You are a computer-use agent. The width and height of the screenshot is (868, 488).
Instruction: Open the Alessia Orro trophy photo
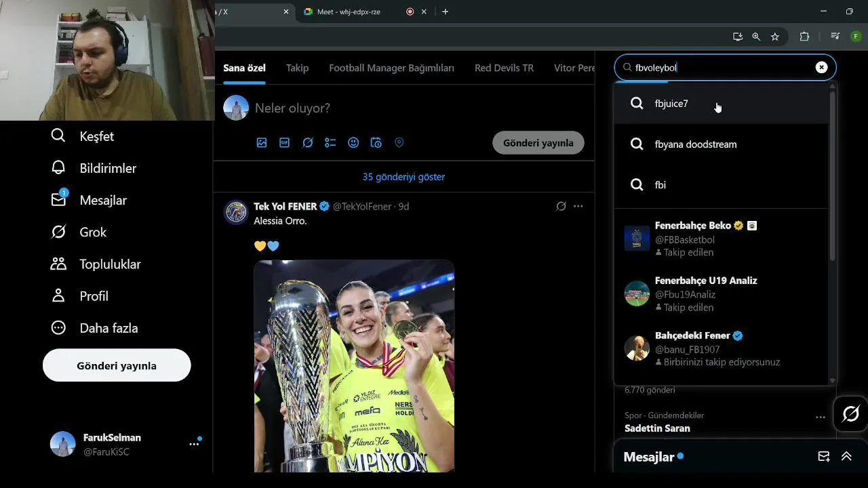(x=354, y=366)
